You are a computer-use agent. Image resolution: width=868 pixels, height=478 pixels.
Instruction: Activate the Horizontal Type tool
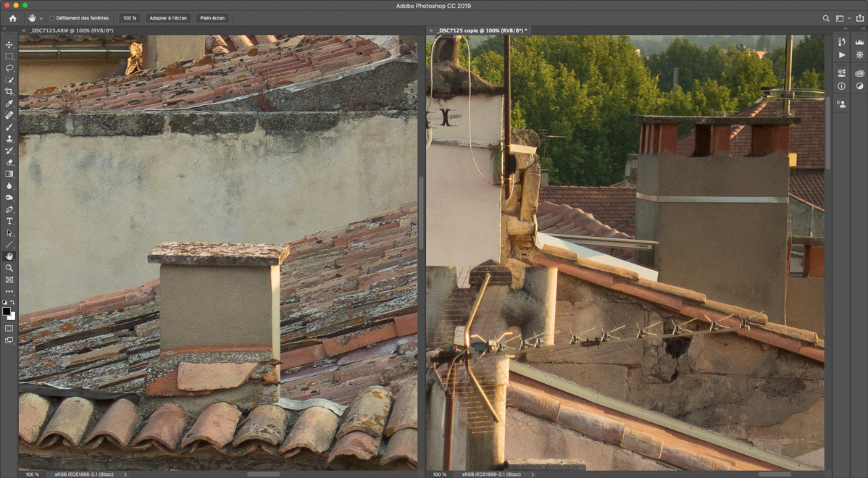(9, 221)
